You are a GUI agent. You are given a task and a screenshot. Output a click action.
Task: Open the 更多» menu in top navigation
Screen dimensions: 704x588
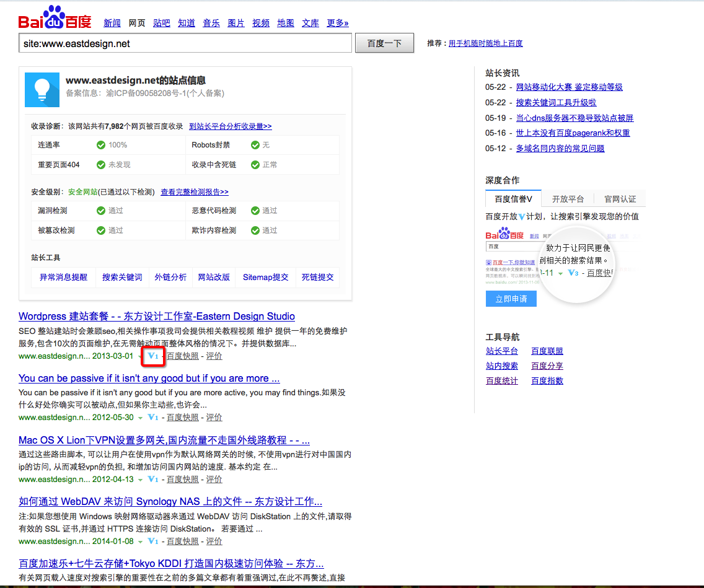click(338, 23)
